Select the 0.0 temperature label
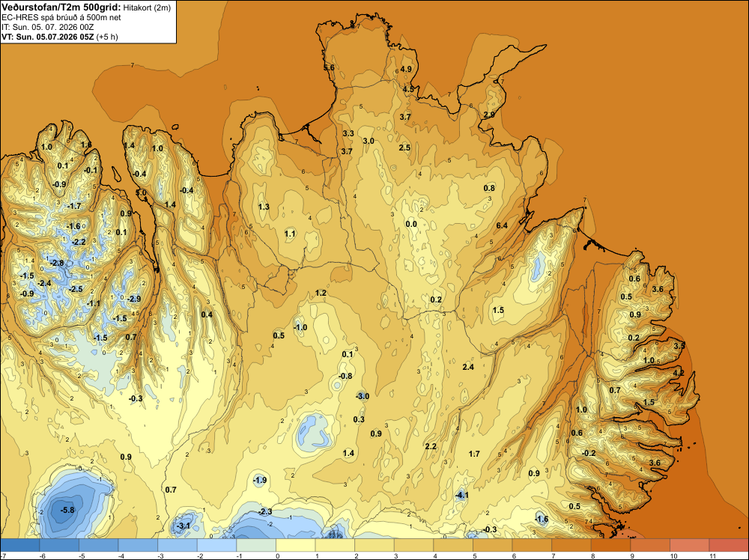Screen dimensions: 749x560 point(411,224)
